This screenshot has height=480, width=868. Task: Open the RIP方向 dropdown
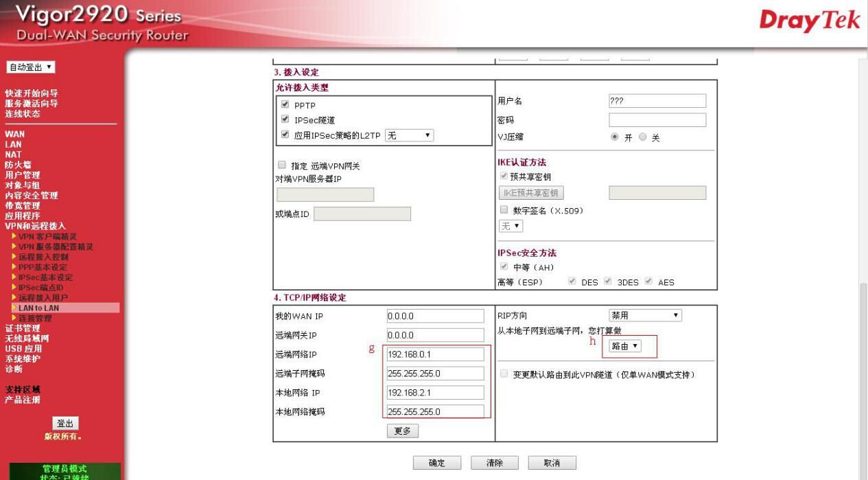[645, 315]
